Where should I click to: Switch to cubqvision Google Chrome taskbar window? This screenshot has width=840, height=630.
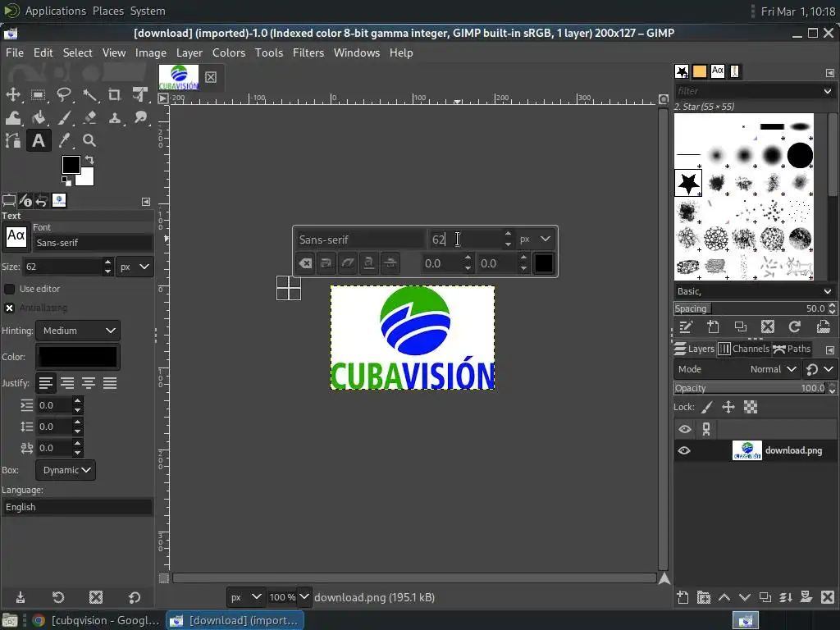pyautogui.click(x=97, y=620)
